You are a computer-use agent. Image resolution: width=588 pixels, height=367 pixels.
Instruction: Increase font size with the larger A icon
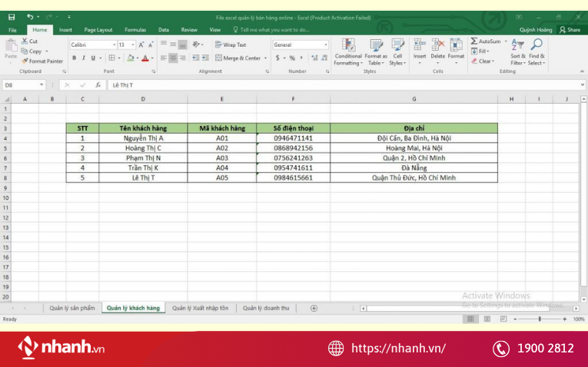click(x=141, y=45)
